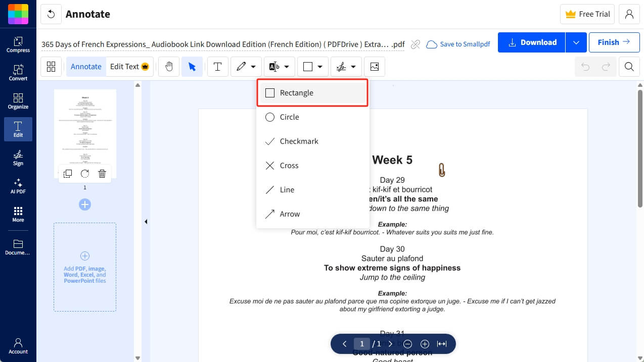Zoom out using the minus control

[408, 344]
